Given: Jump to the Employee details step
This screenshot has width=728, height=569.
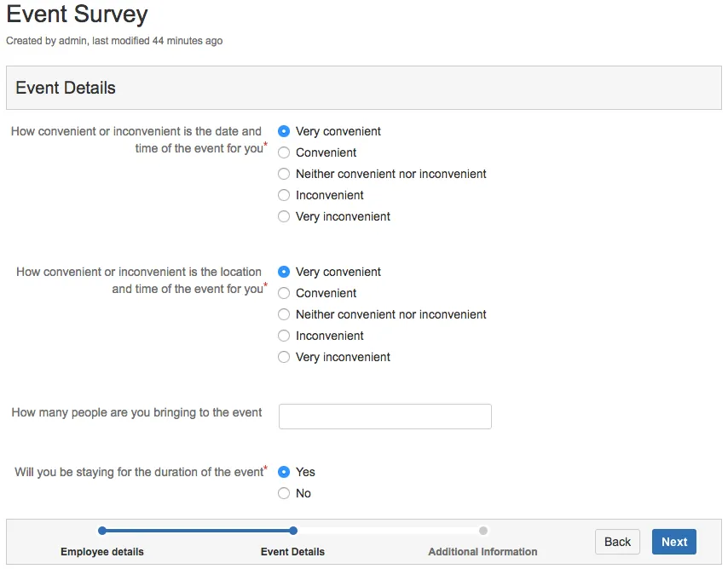Looking at the screenshot, I should (x=102, y=552).
